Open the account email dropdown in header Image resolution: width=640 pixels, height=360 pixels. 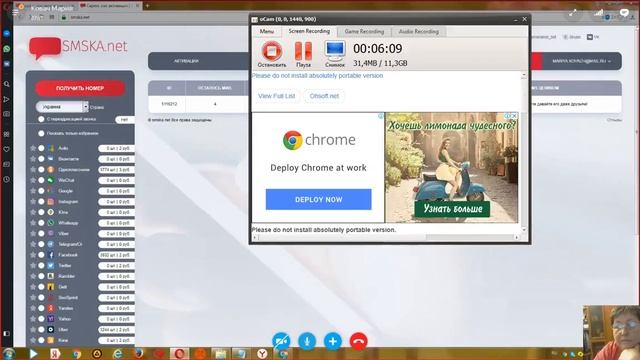point(581,61)
